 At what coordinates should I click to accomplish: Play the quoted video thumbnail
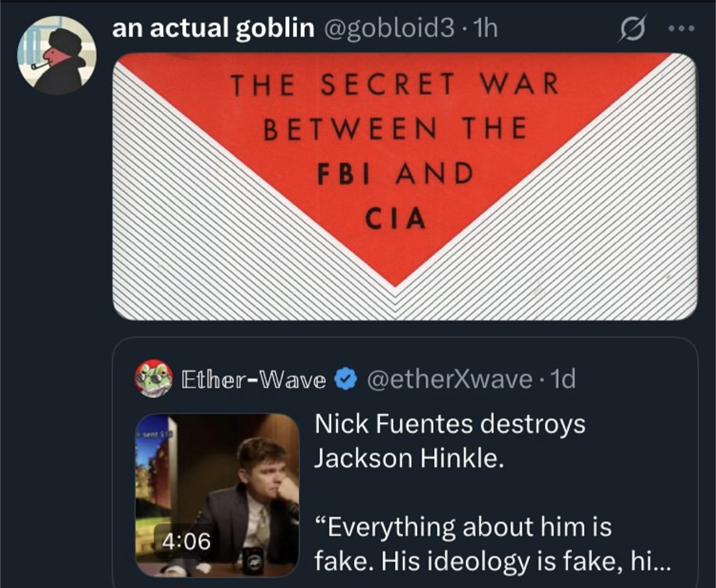[217, 495]
